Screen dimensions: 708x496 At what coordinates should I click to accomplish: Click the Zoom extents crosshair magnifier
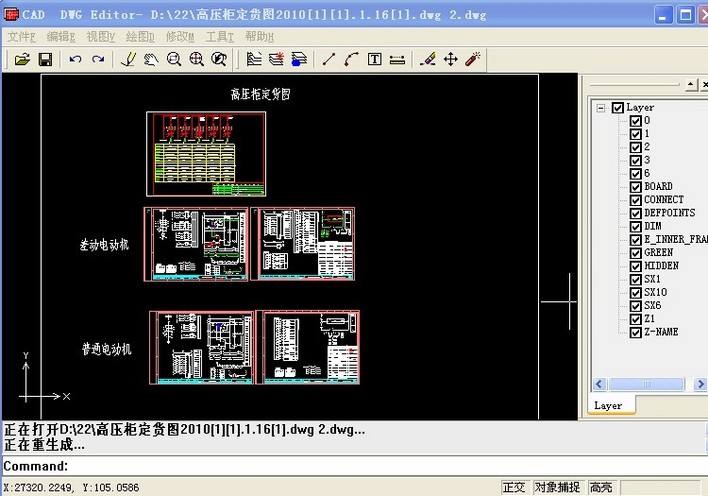pos(196,59)
